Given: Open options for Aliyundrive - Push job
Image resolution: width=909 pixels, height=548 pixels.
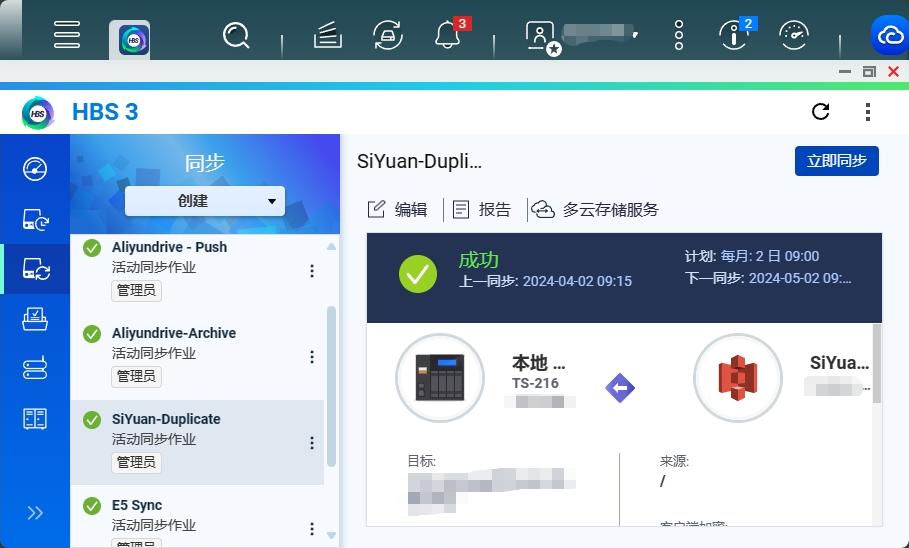Looking at the screenshot, I should click(x=312, y=271).
